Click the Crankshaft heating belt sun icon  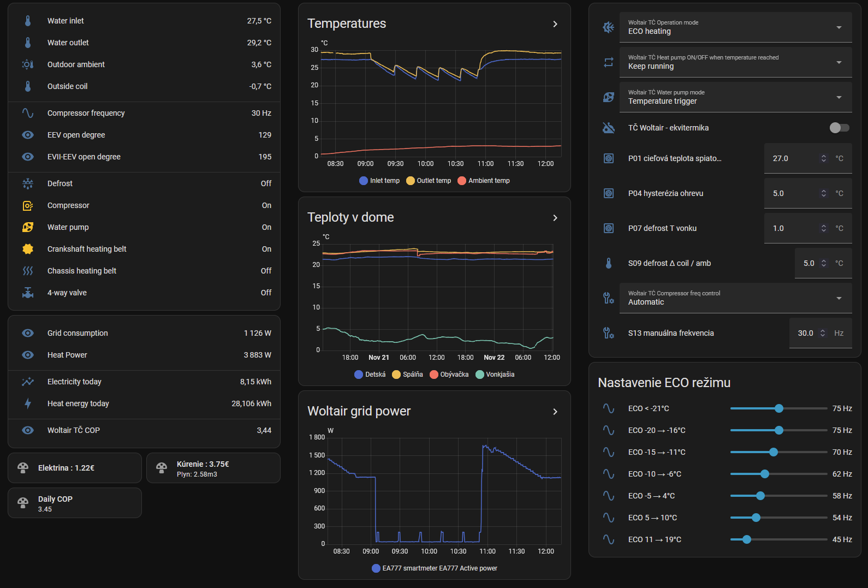click(28, 249)
